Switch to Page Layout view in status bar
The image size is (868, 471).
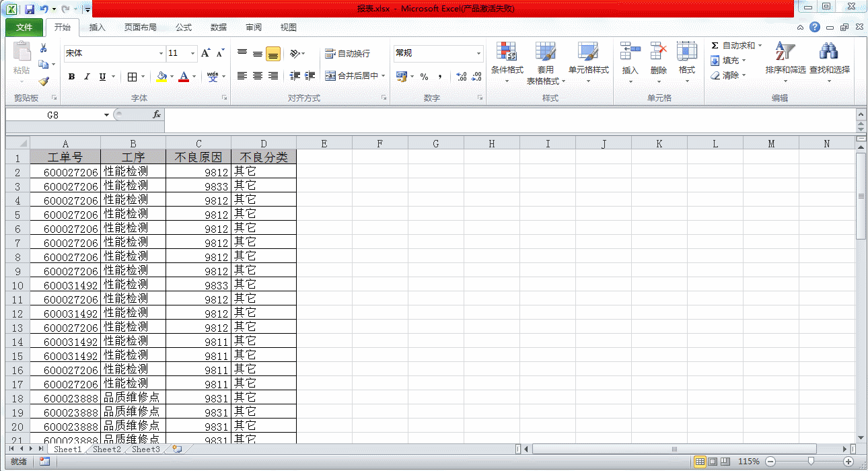[x=712, y=462]
